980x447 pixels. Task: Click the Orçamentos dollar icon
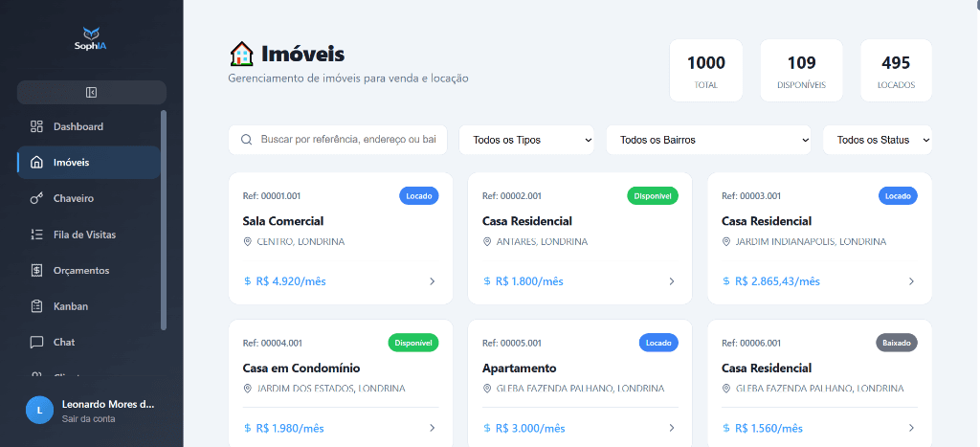coord(37,270)
